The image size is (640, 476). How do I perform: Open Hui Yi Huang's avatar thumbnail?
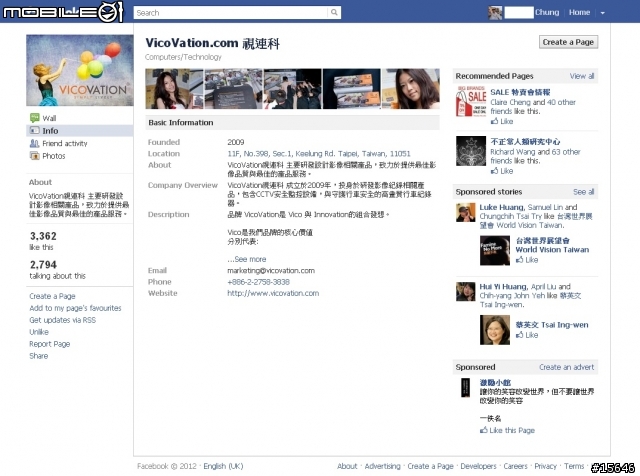click(466, 291)
